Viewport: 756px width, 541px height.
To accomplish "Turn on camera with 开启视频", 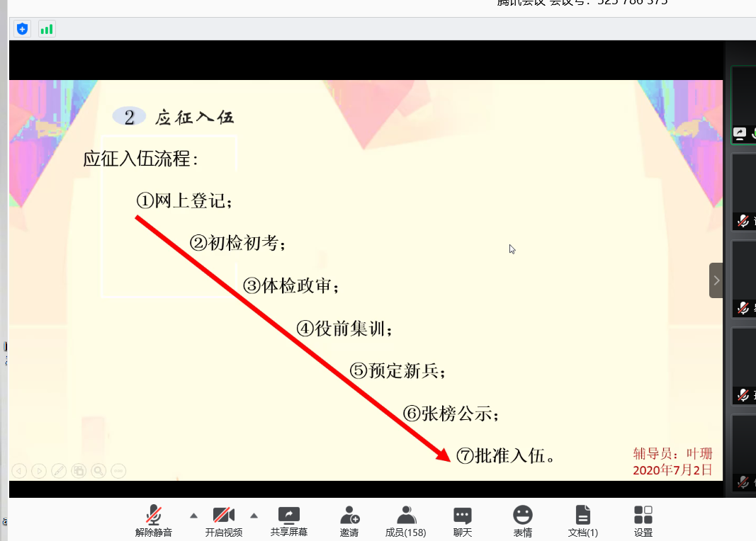I will [x=223, y=520].
